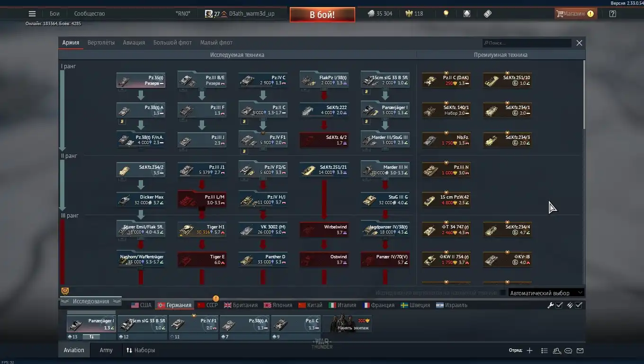Open help via question mark icon
Screen dimensions: 644x364
(613, 14)
